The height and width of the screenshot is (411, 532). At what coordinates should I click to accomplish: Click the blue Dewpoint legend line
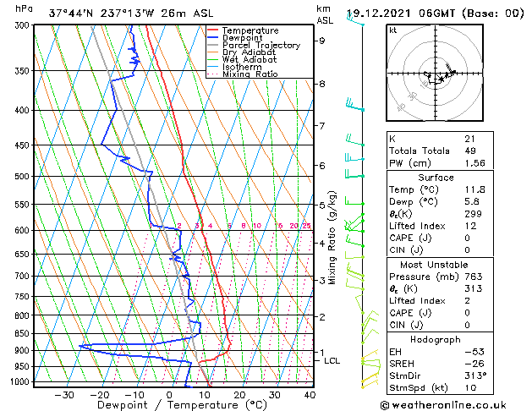[x=213, y=38]
